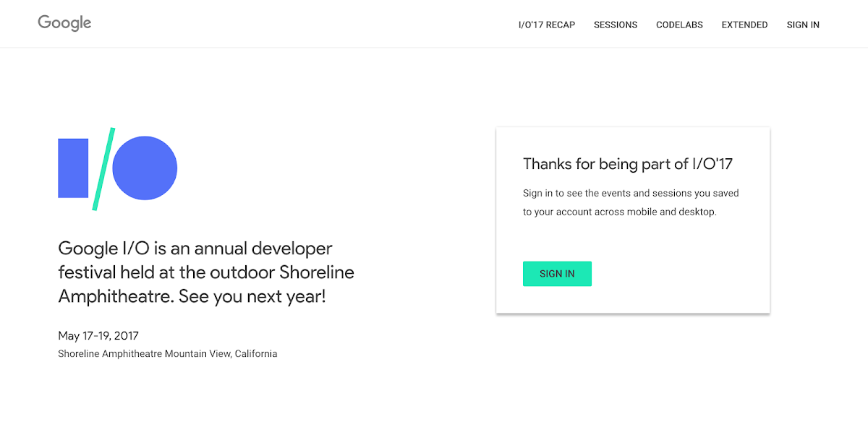Select the Extended nav item
Image resolution: width=868 pixels, height=427 pixels.
pos(744,25)
